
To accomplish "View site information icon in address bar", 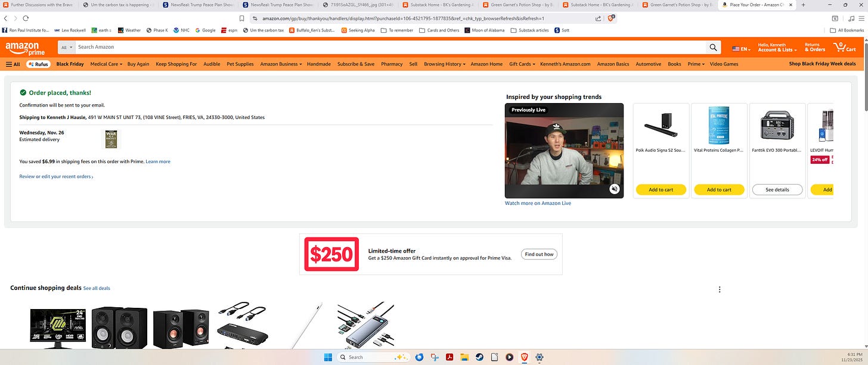I will click(x=255, y=18).
